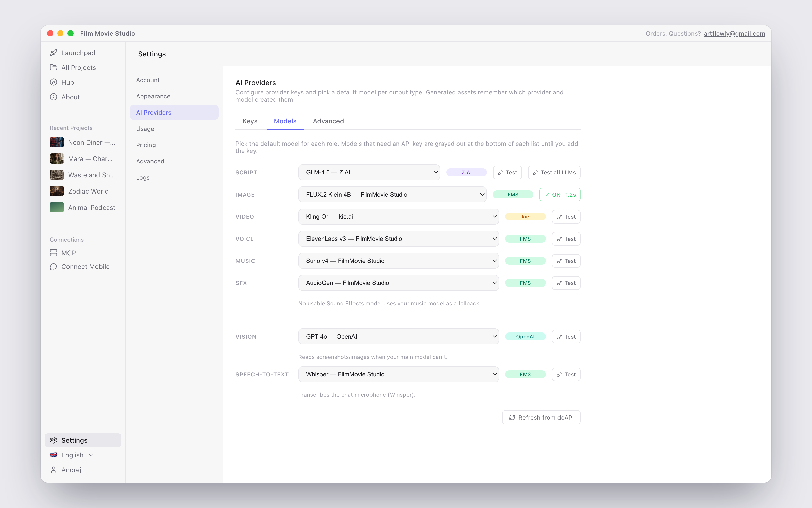
Task: Open Launchpad via its rocket icon
Action: tap(53, 52)
